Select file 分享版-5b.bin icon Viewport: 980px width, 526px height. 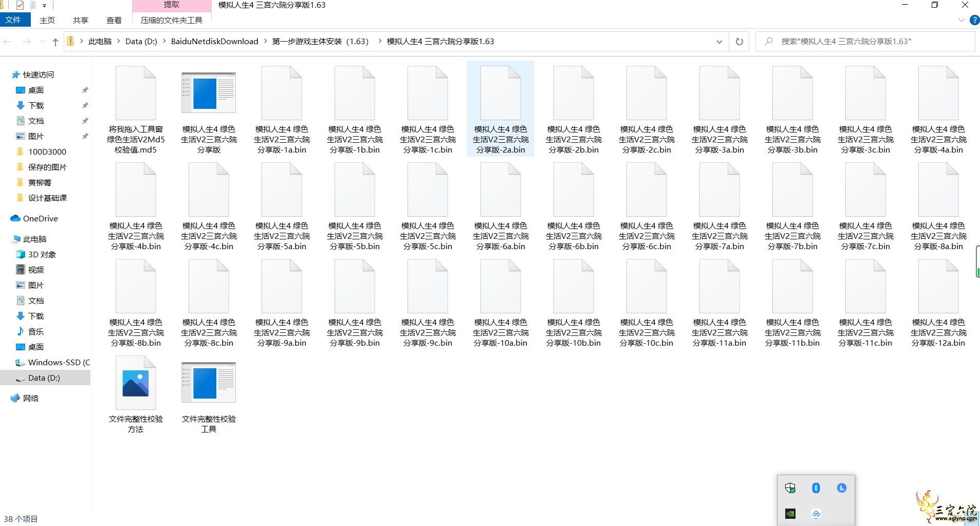click(x=355, y=190)
